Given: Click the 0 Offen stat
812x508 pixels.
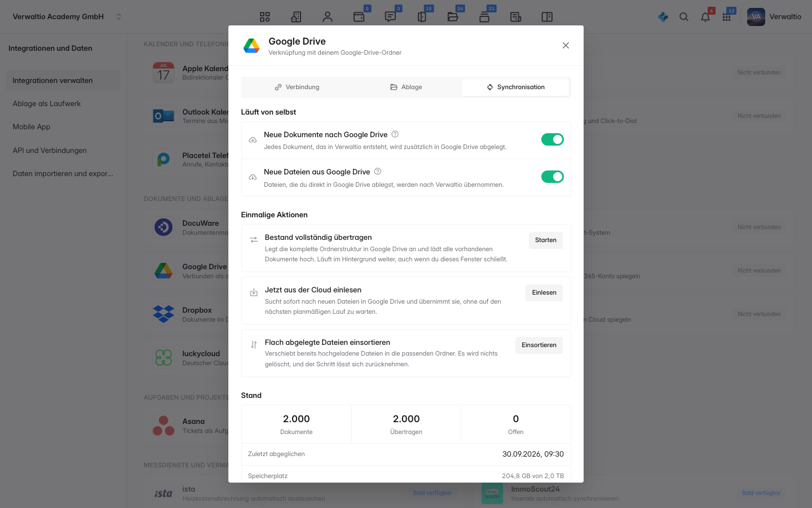Looking at the screenshot, I should [x=516, y=424].
